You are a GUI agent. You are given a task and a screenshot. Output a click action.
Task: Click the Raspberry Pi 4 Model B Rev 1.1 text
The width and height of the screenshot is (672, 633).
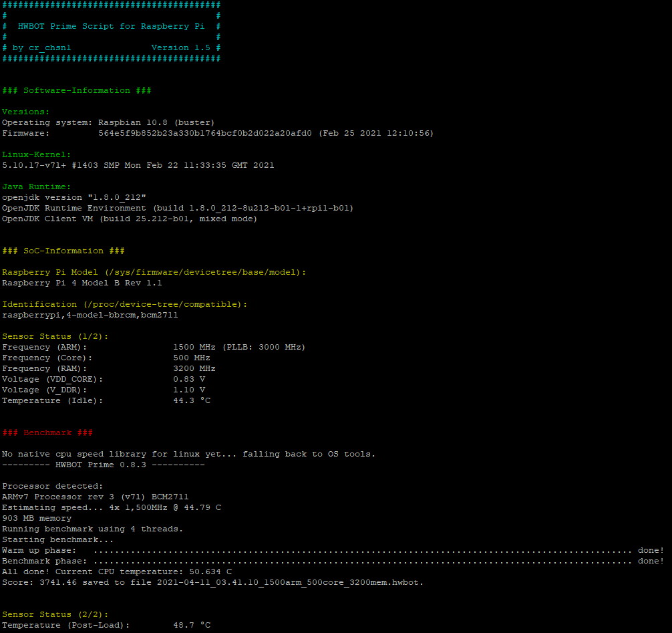click(x=82, y=283)
